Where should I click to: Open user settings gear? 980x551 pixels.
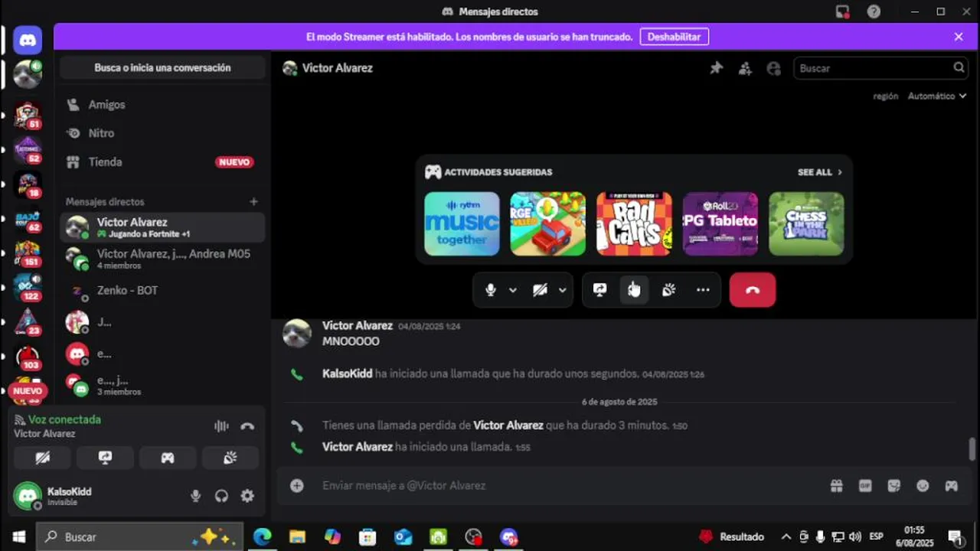247,496
